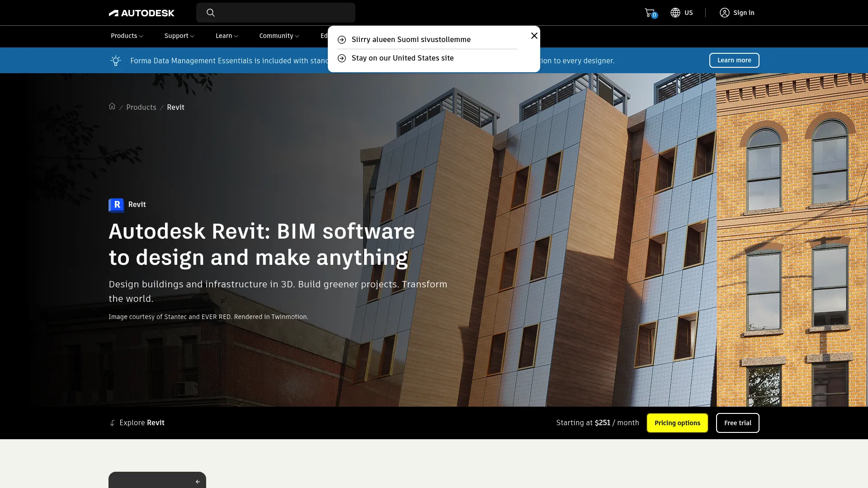
Task: Click the left arrow on the bottom card
Action: (x=198, y=482)
